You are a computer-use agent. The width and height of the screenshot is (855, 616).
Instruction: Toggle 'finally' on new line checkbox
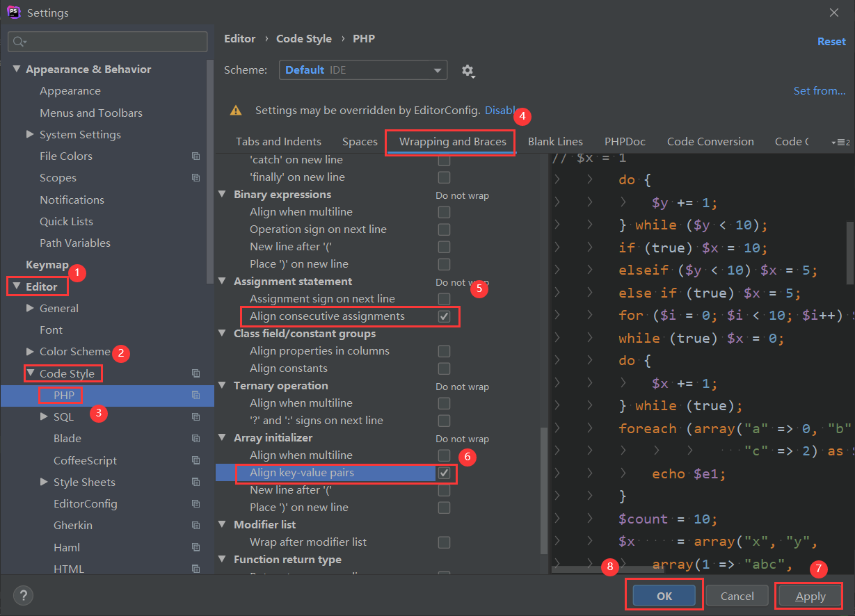click(x=444, y=177)
